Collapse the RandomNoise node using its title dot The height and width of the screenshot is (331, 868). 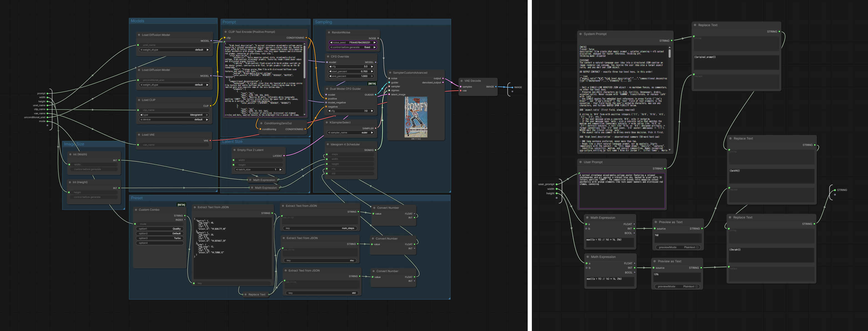pyautogui.click(x=329, y=33)
